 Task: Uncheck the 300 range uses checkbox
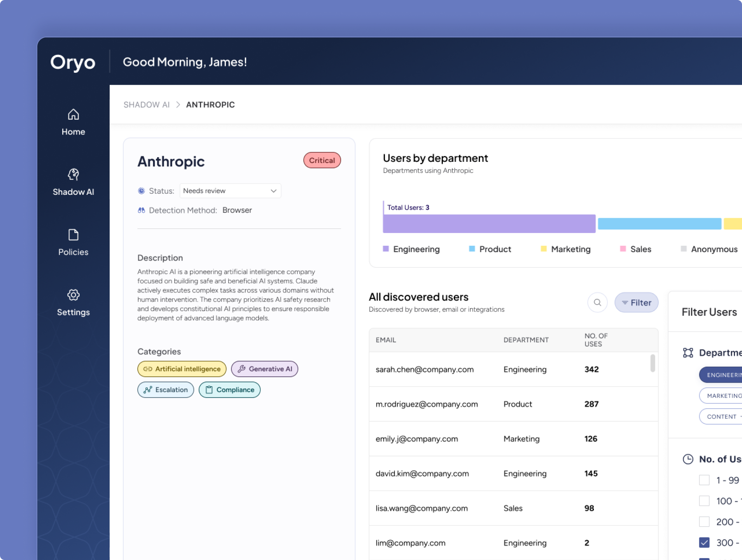pos(704,542)
